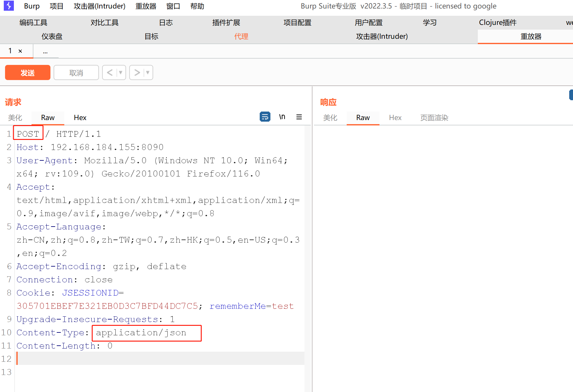Toggle the \n non-printable characters icon

[282, 117]
